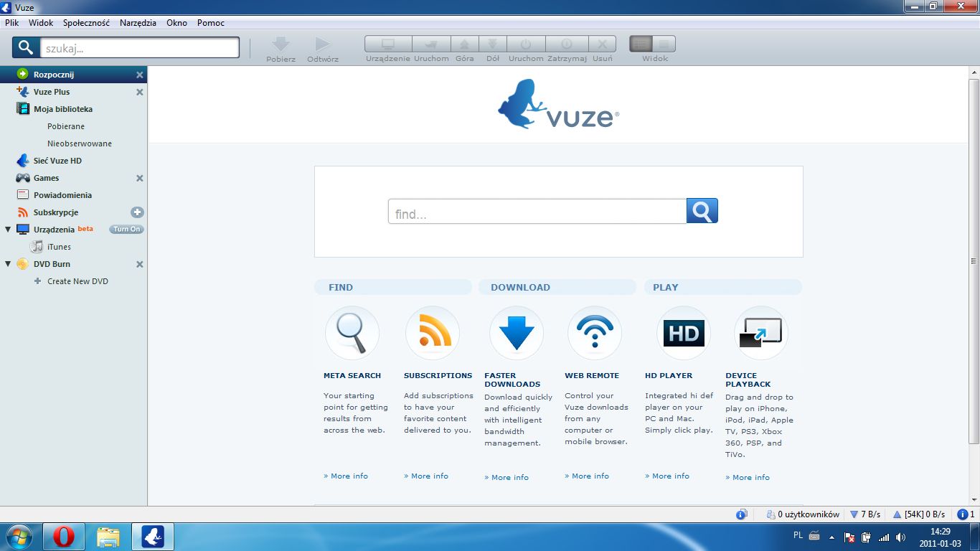The height and width of the screenshot is (551, 980).
Task: Select Nieobserwowane under Moja biblioteka
Action: (80, 143)
